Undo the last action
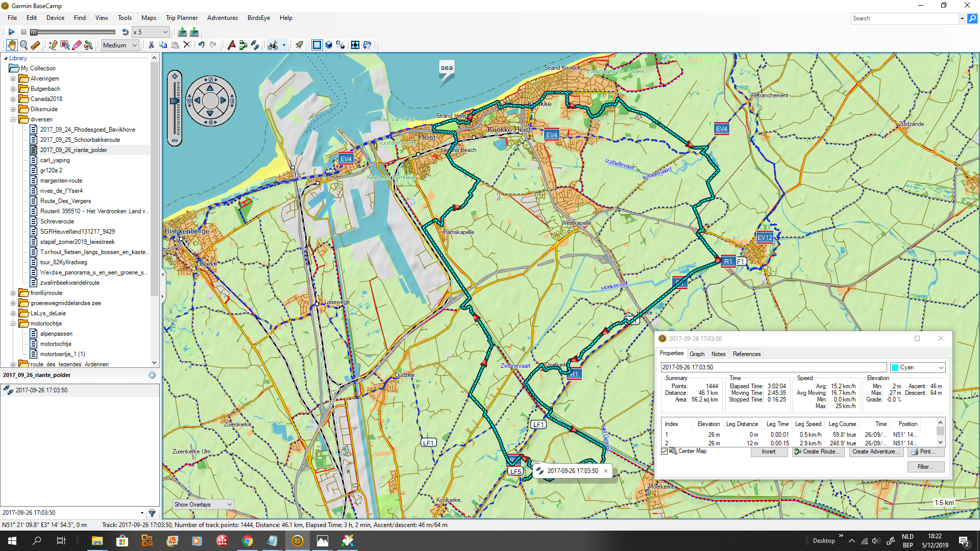 point(202,45)
